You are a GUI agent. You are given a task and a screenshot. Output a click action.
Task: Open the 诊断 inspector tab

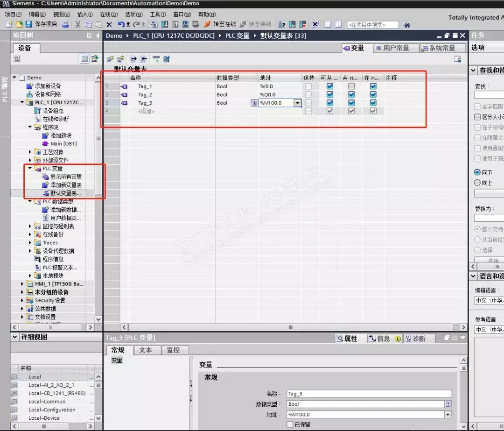click(x=419, y=339)
